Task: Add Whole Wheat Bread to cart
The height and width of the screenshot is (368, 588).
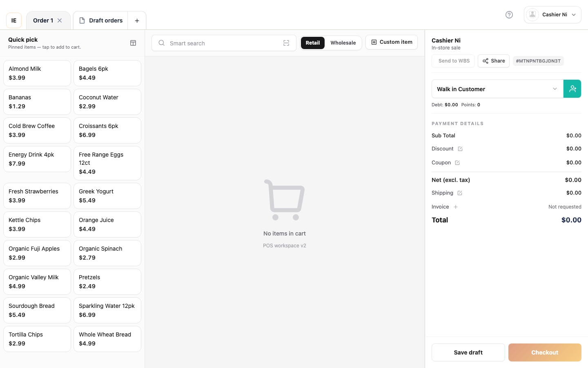Action: (x=107, y=339)
